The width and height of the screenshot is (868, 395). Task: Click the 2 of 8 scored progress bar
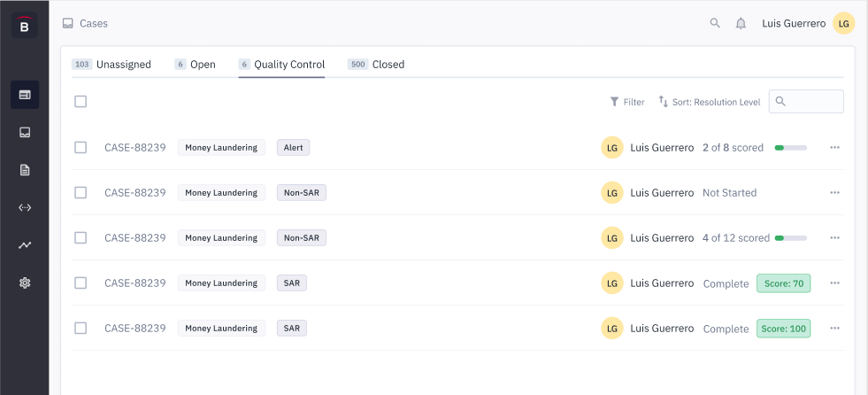click(x=790, y=148)
